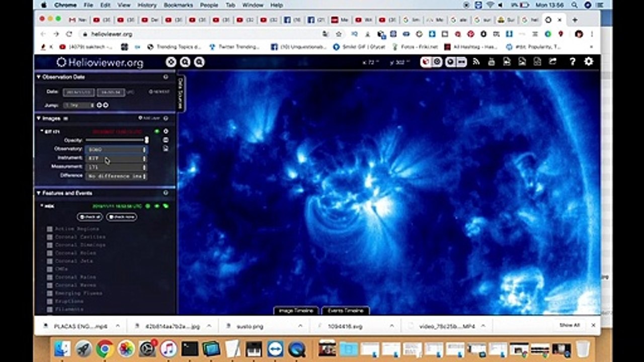This screenshot has height=362, width=644.
Task: Click the second zoom magnifier icon
Action: (199, 62)
